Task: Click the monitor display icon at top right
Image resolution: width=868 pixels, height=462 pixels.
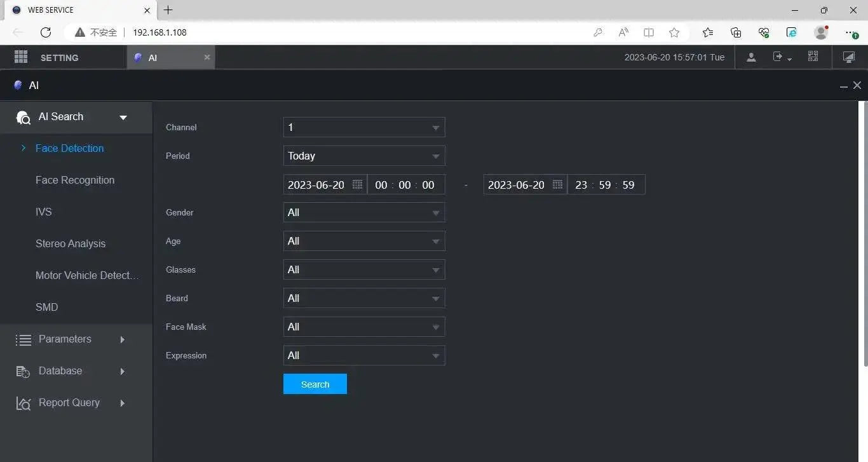Action: [848, 57]
